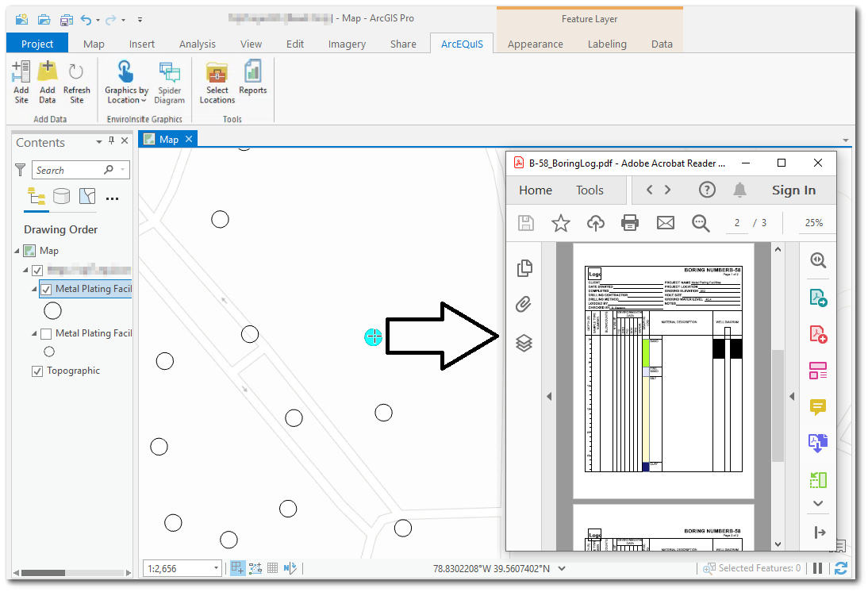Refresh the map view
Screen dimensions: 868x592
point(841,568)
